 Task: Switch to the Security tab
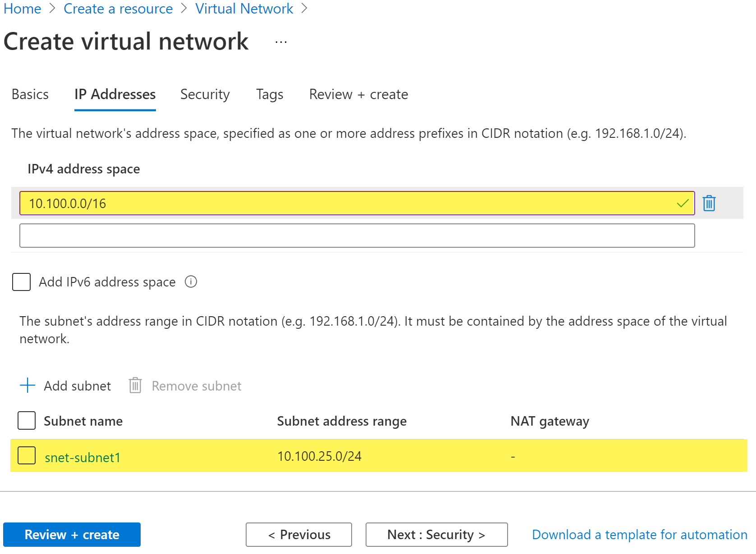click(x=205, y=95)
